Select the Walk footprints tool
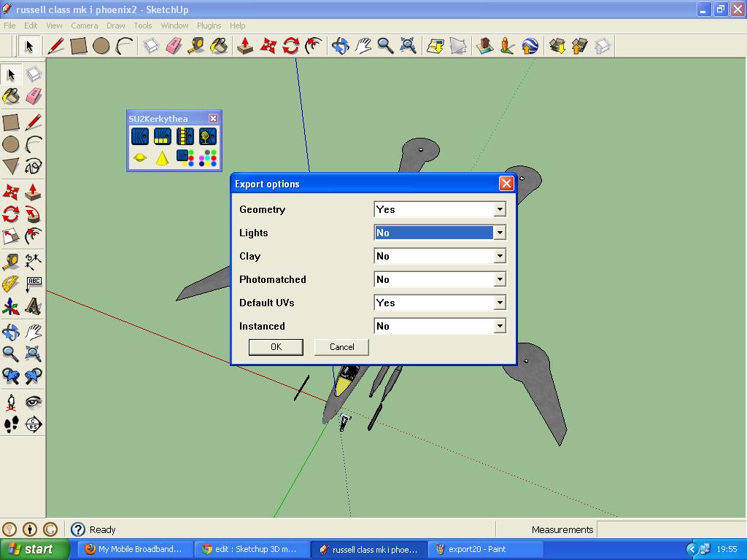The image size is (747, 560). click(x=11, y=424)
